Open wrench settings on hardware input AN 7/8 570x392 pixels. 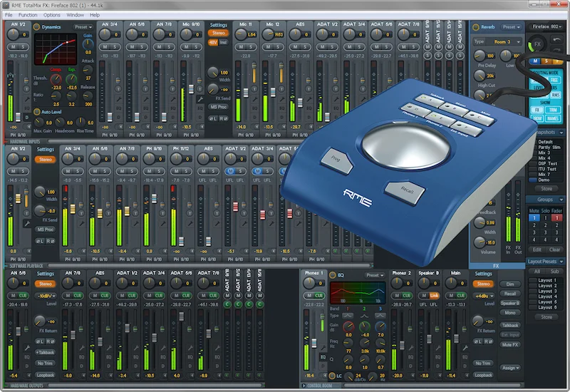[173, 98]
